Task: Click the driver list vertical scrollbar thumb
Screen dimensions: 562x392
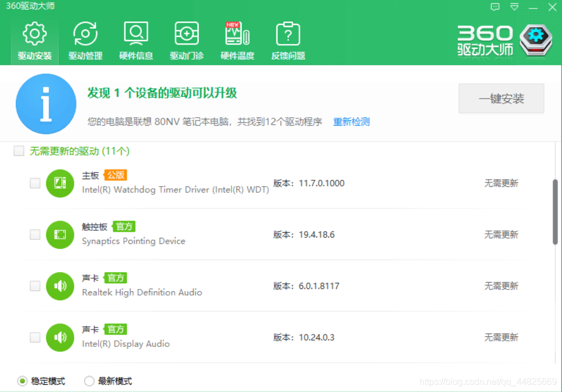Action: coord(555,212)
